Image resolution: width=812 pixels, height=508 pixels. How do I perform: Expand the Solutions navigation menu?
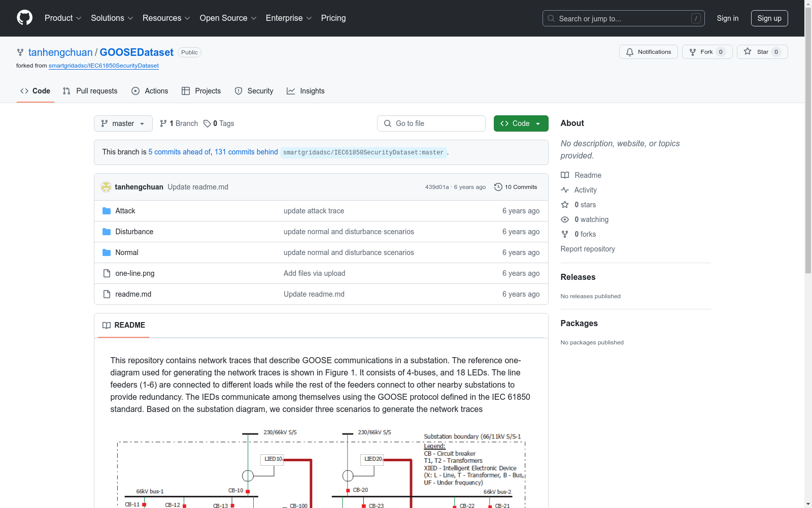(112, 18)
